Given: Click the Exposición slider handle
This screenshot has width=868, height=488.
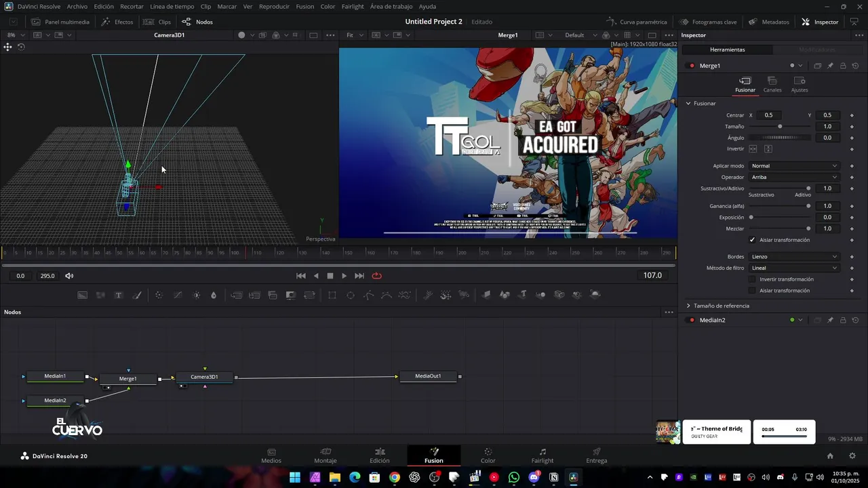Looking at the screenshot, I should [751, 218].
